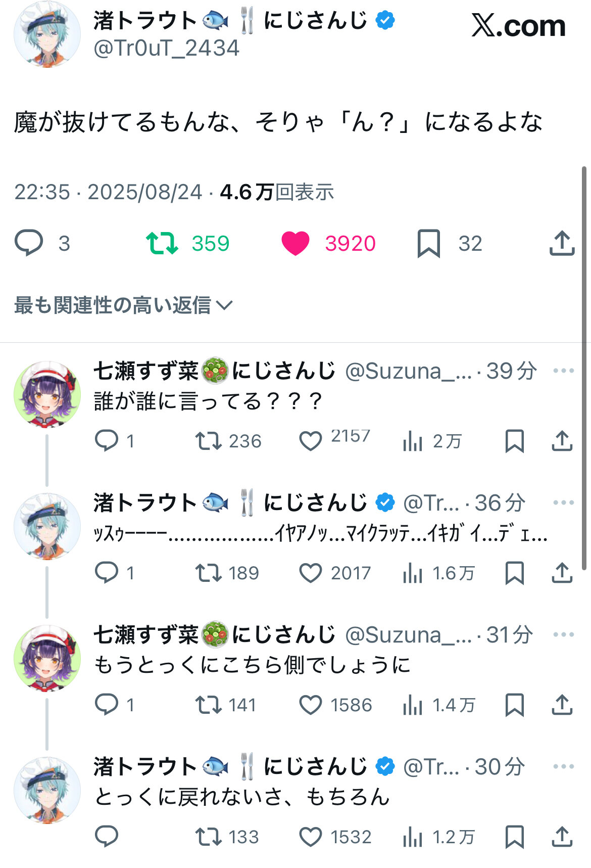Undo repost on the main post
The height and width of the screenshot is (868, 591).
pyautogui.click(x=162, y=243)
